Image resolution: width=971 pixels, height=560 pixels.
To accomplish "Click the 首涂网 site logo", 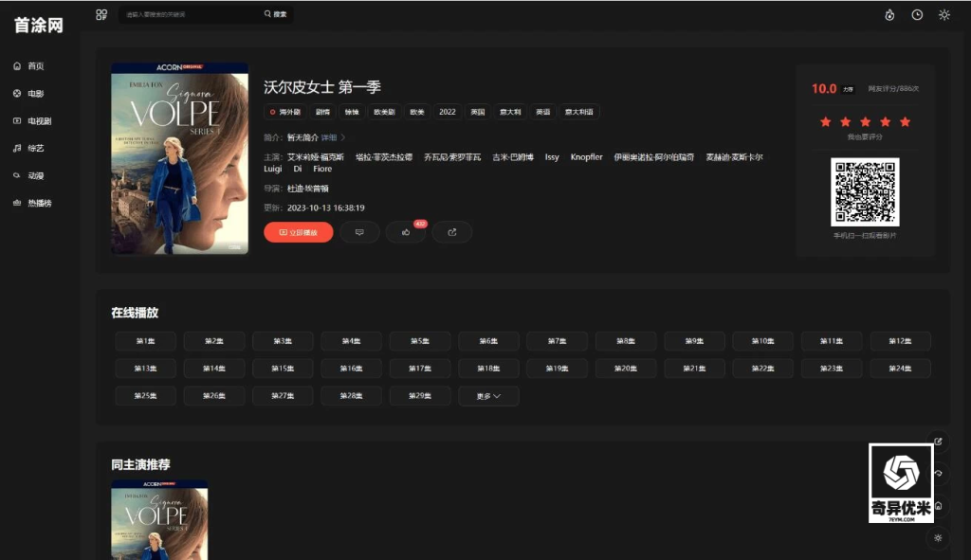I will [x=38, y=25].
